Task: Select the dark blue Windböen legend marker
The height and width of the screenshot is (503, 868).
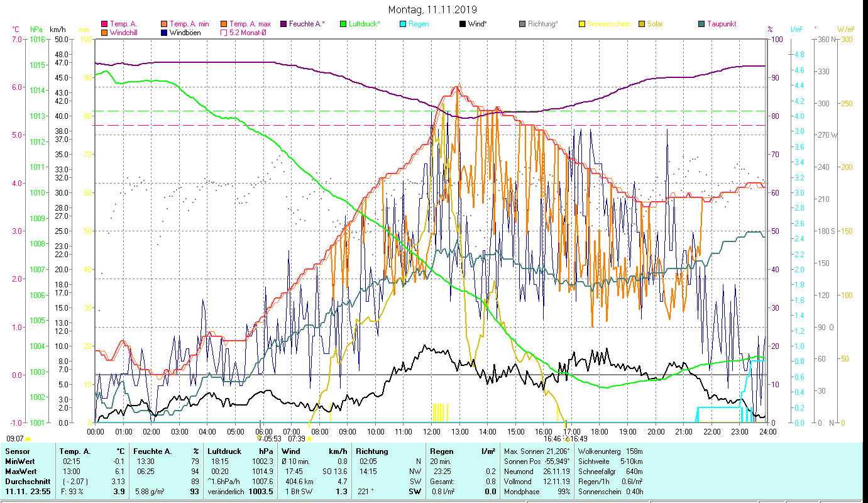Action: point(165,33)
